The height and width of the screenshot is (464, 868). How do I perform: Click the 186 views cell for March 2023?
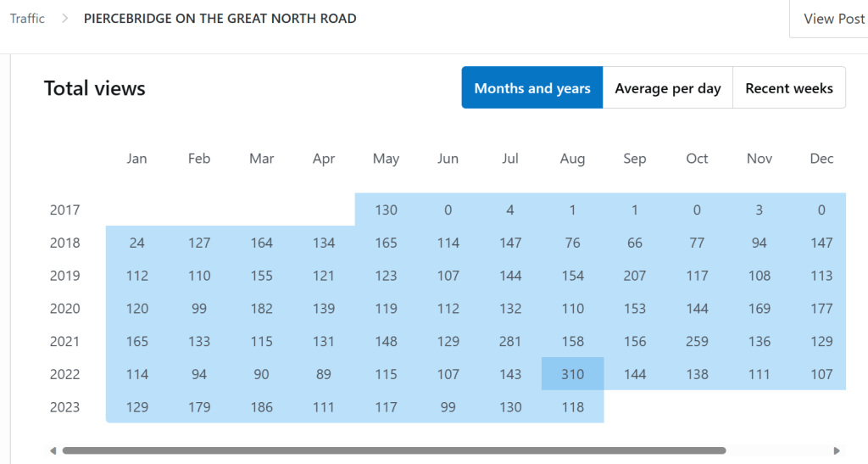click(261, 407)
